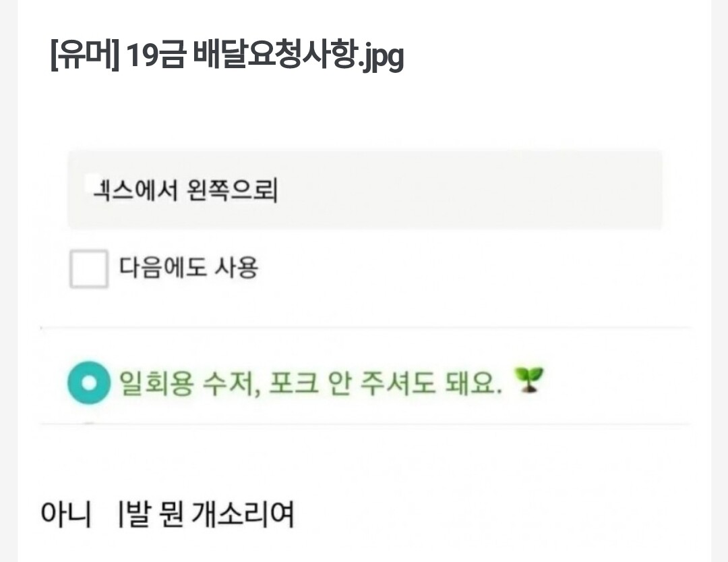Image resolution: width=728 pixels, height=562 pixels.
Task: Click the "다음에도 사용" label text
Action: click(x=189, y=269)
